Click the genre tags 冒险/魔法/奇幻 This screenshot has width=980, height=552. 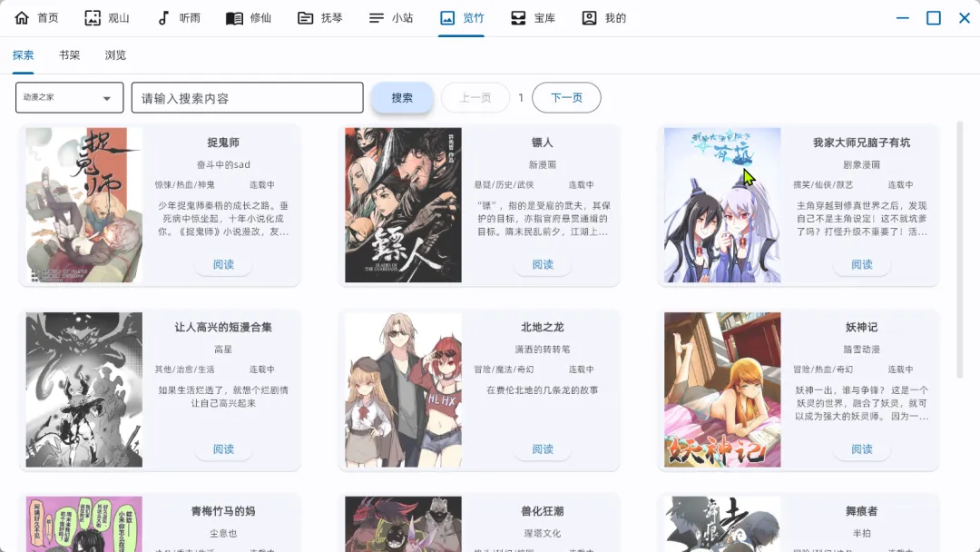pyautogui.click(x=504, y=369)
